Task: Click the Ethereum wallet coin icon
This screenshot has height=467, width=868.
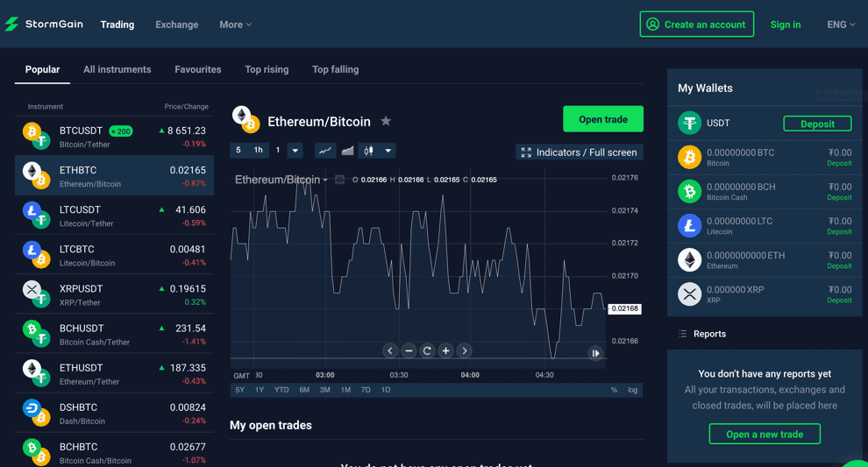Action: [x=690, y=260]
